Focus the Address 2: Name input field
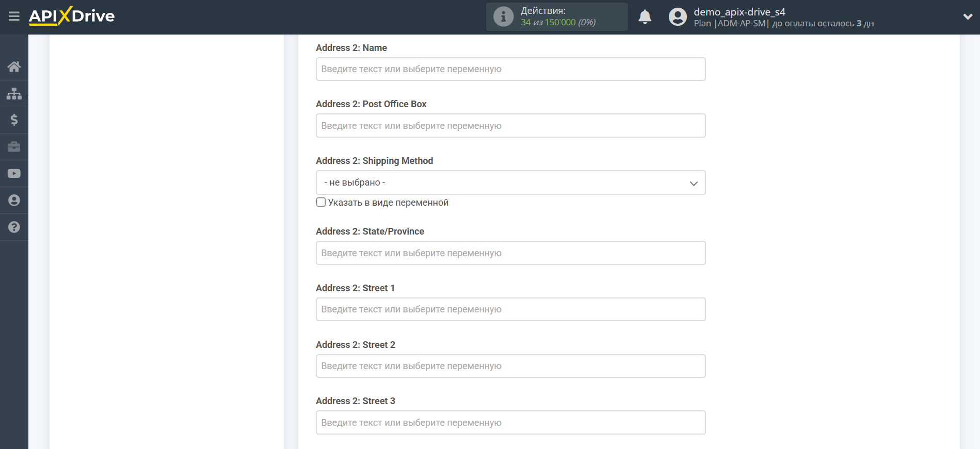Viewport: 980px width, 449px height. (x=510, y=69)
